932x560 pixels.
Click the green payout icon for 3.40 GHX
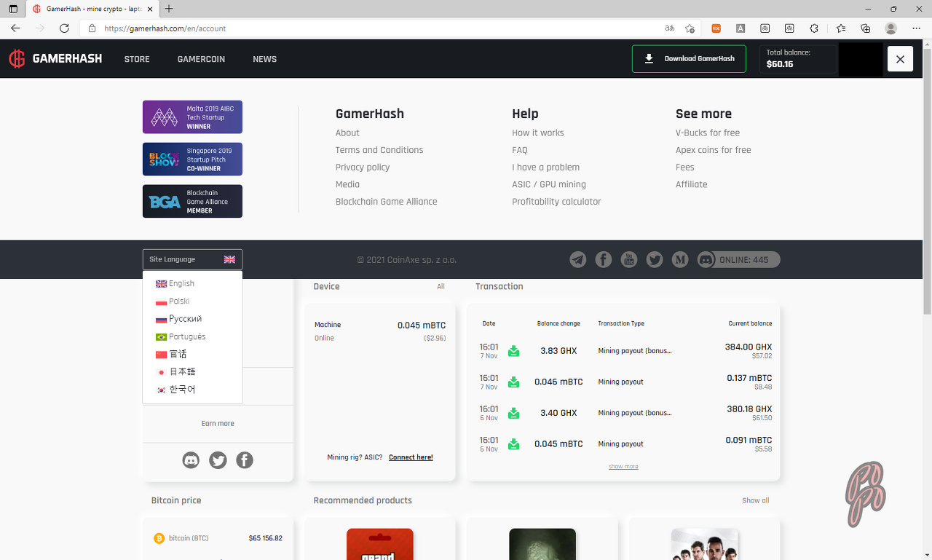513,413
